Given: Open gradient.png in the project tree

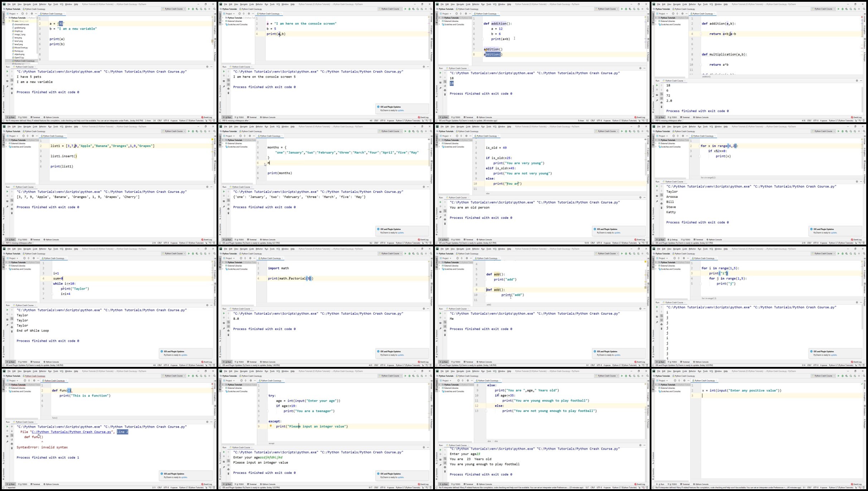Looking at the screenshot, I should click(x=20, y=28).
